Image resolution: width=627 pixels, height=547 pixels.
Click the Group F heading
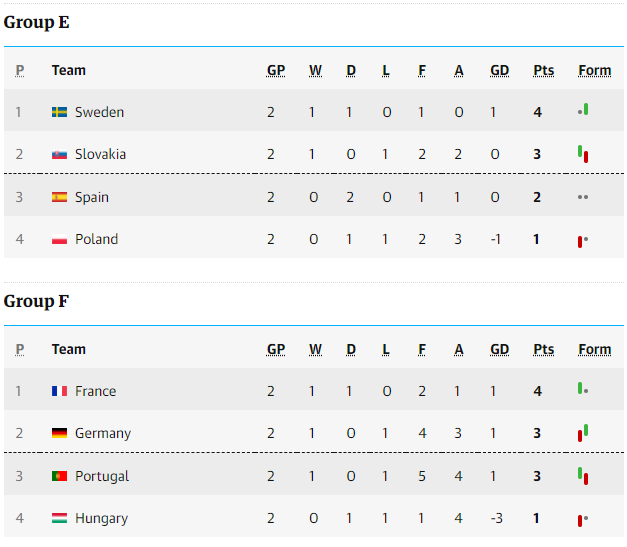click(36, 301)
